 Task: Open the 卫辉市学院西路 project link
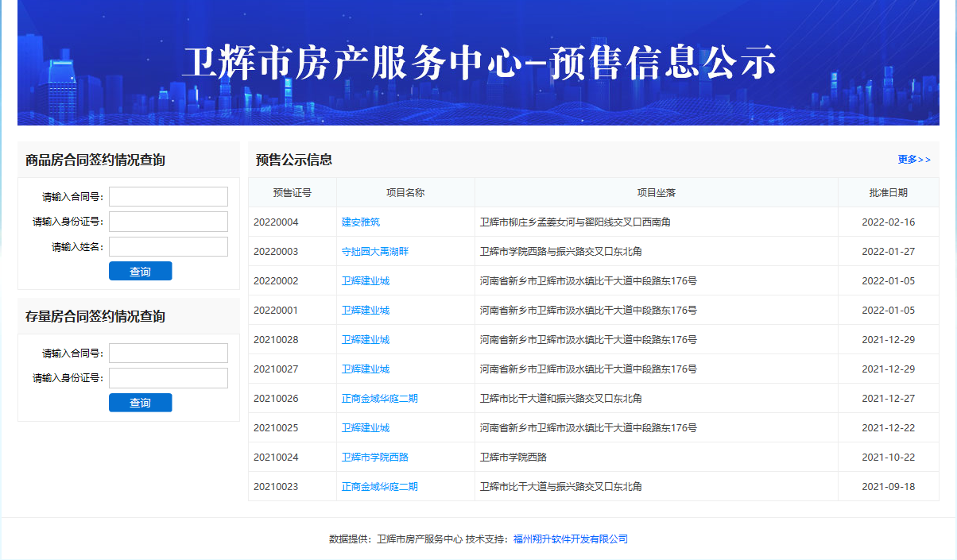375,458
